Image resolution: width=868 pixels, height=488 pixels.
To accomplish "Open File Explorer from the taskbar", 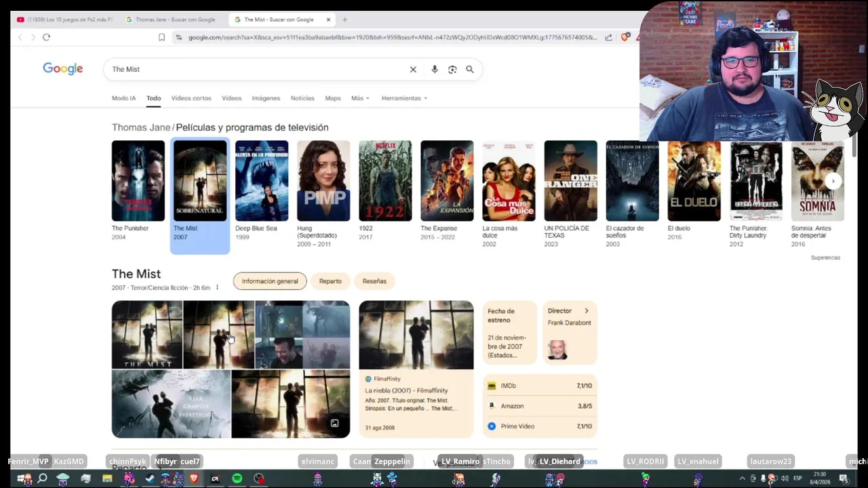I will click(x=107, y=479).
